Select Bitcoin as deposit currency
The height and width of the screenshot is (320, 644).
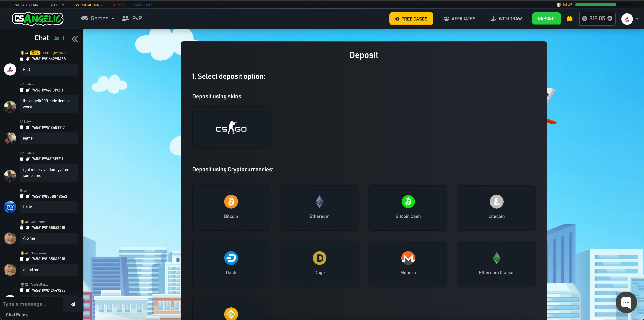click(x=231, y=207)
